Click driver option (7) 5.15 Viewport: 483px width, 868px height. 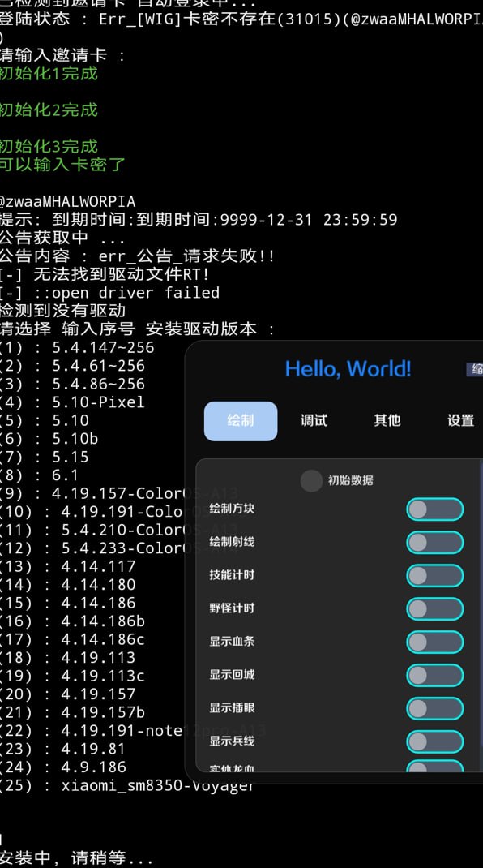click(45, 457)
